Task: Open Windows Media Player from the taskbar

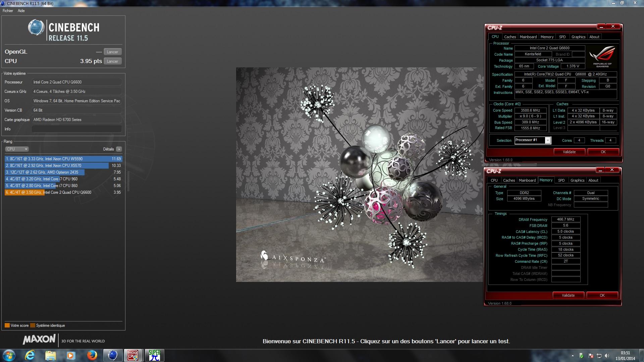Action: click(71, 355)
